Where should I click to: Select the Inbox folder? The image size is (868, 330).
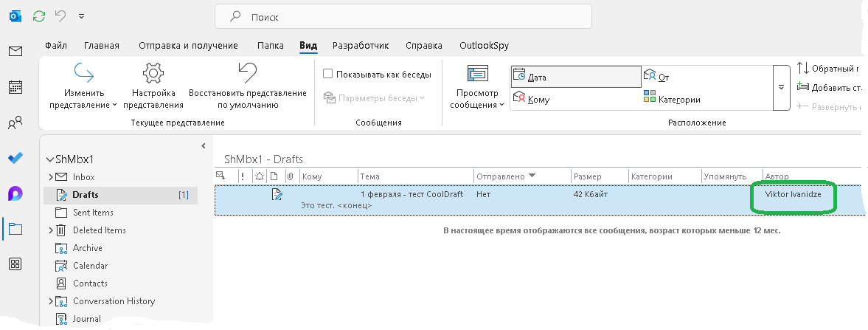pos(83,177)
